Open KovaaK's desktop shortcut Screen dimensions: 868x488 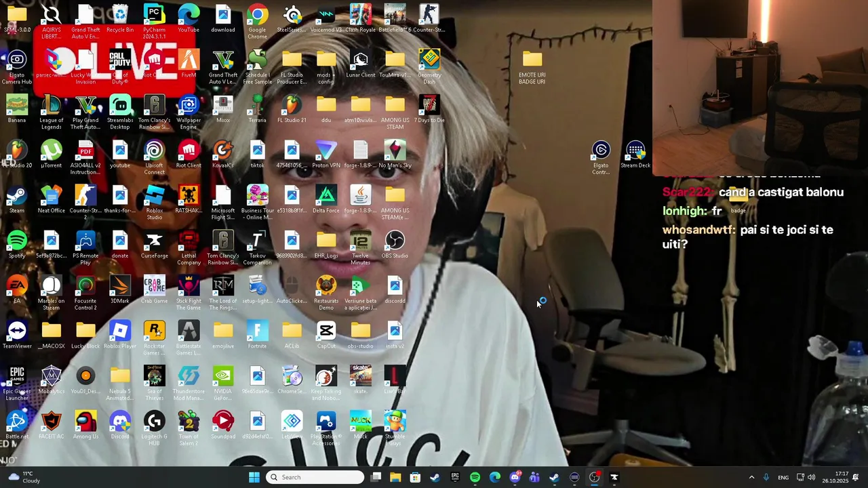tap(223, 155)
